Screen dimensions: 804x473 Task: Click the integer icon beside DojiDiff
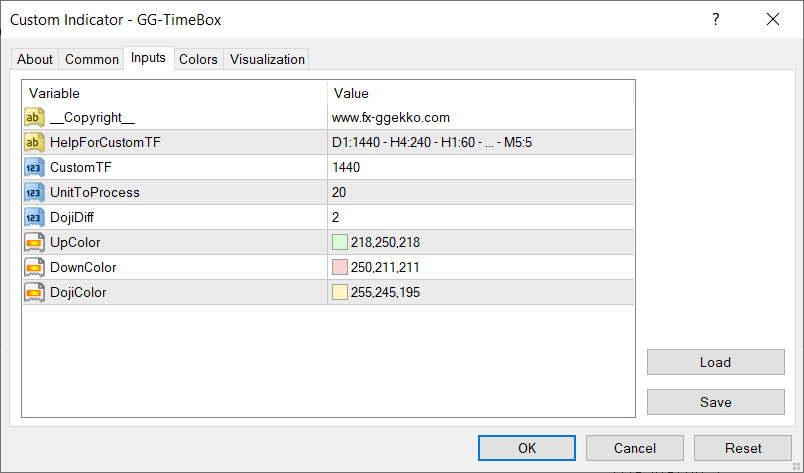(34, 218)
